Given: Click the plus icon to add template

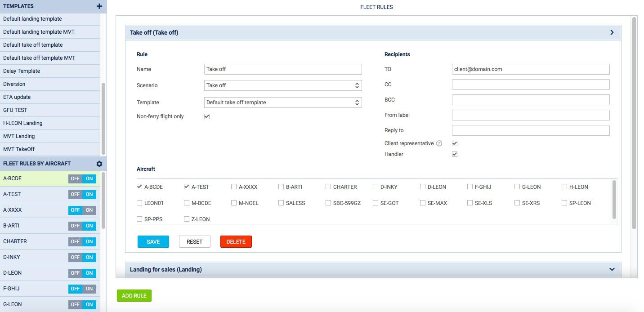Looking at the screenshot, I should coord(99,6).
